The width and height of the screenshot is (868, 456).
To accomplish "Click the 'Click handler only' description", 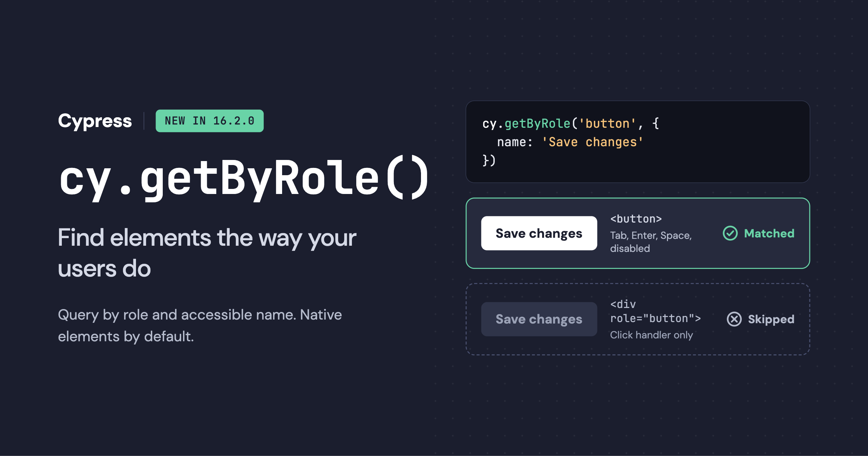I will point(651,335).
